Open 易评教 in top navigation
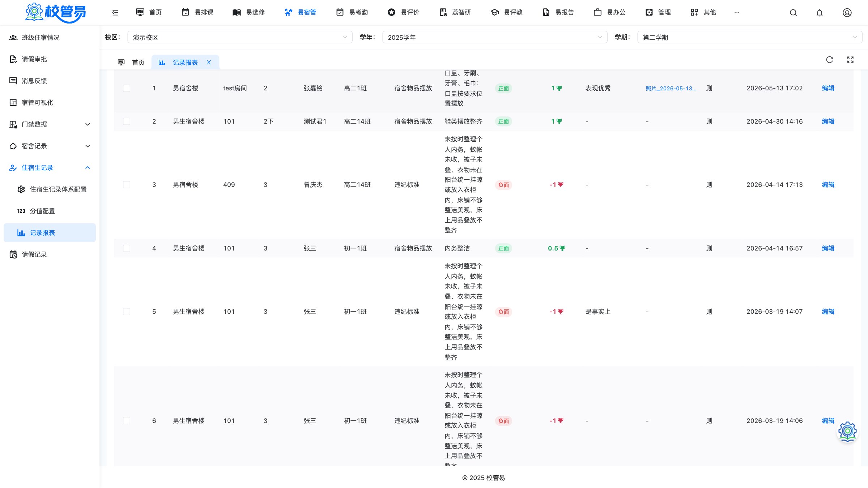The image size is (868, 488). pyautogui.click(x=507, y=13)
